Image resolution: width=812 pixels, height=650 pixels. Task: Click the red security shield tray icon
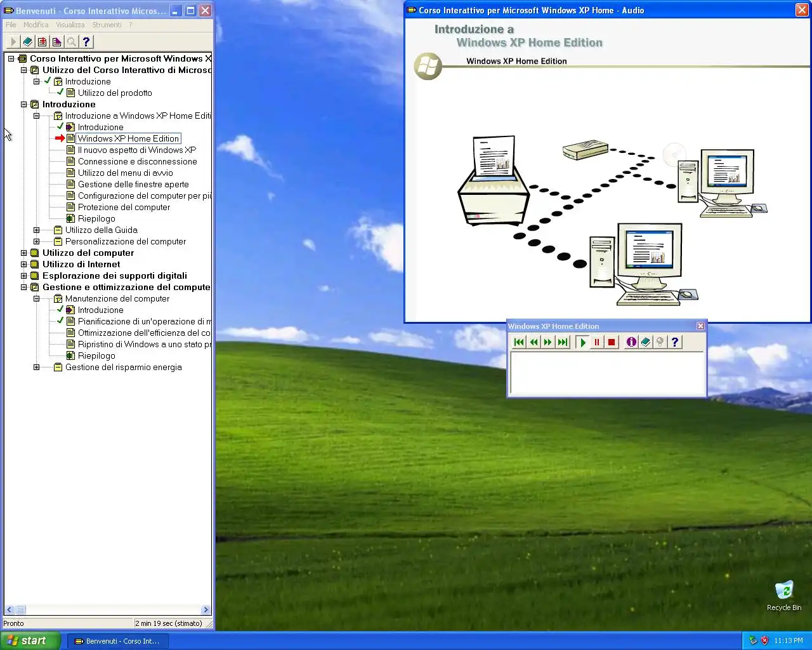(764, 640)
